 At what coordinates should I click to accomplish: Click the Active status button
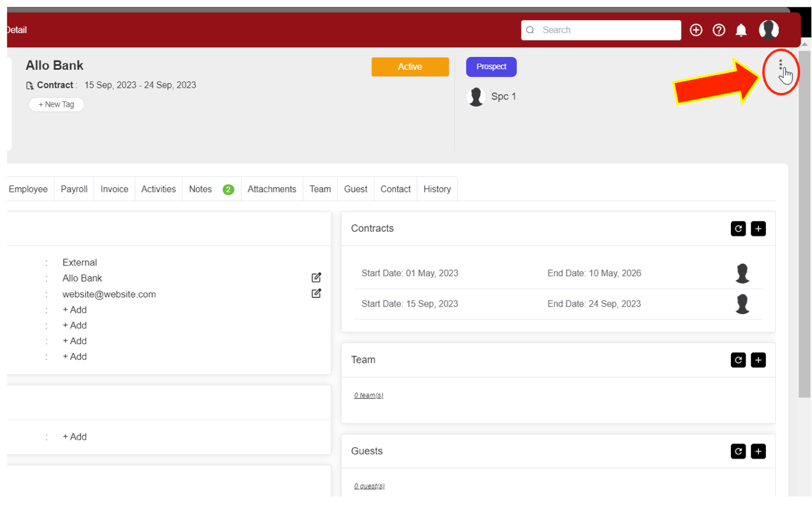coord(409,67)
